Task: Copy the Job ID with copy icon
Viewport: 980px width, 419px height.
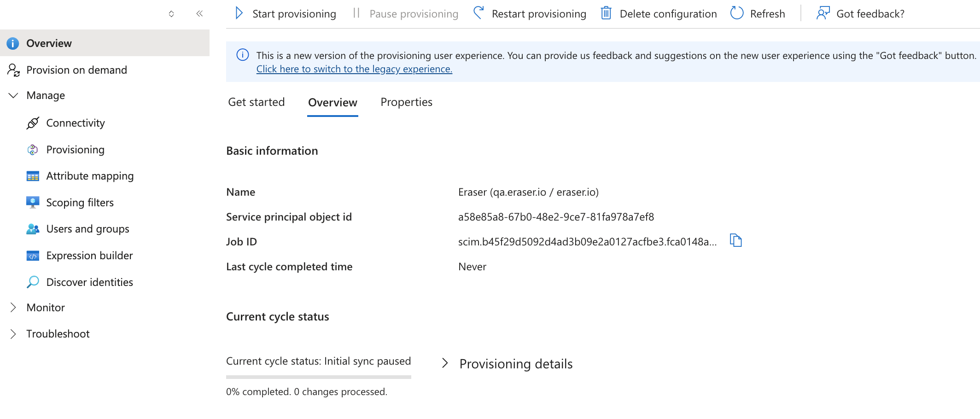Action: click(736, 240)
